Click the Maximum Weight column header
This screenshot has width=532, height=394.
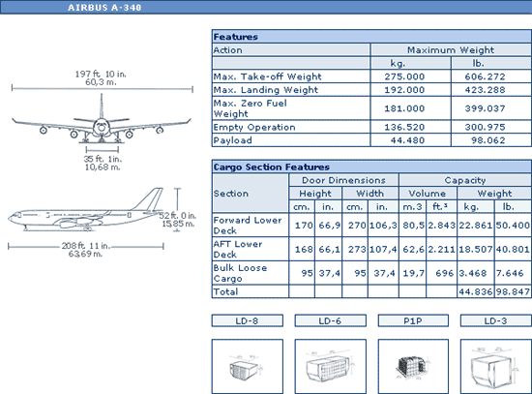[x=451, y=50]
